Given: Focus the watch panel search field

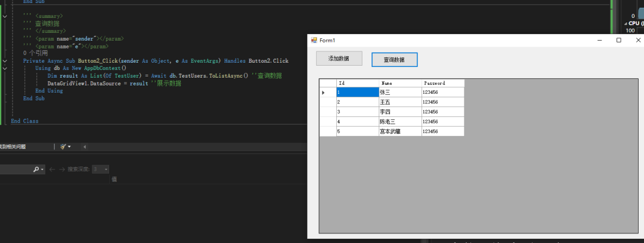Looking at the screenshot, I should [17, 169].
